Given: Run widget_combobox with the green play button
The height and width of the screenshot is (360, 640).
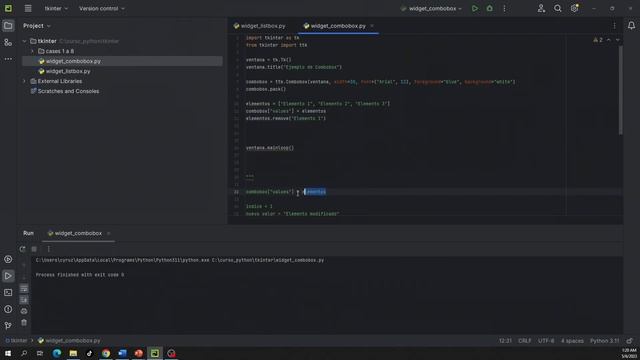Looking at the screenshot, I should (x=475, y=8).
